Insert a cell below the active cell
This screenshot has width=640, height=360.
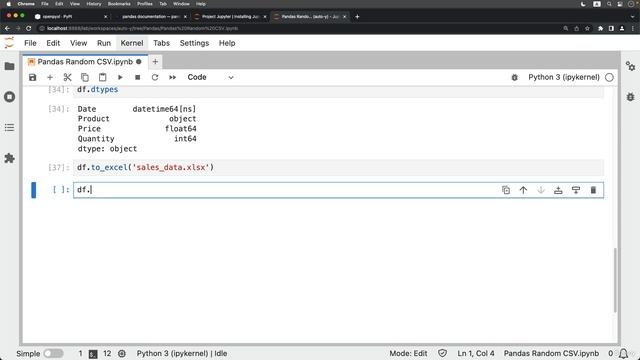pyautogui.click(x=576, y=190)
